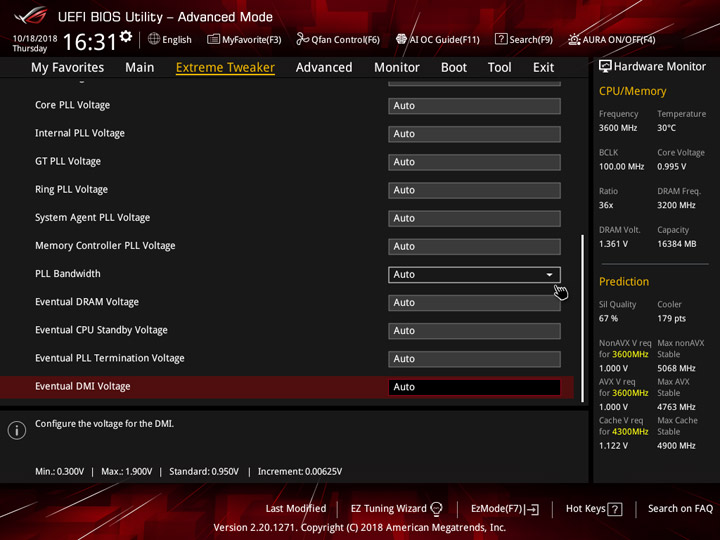The width and height of the screenshot is (720, 540).
Task: Click the 4900 MHz Max Cache value
Action: [676, 446]
